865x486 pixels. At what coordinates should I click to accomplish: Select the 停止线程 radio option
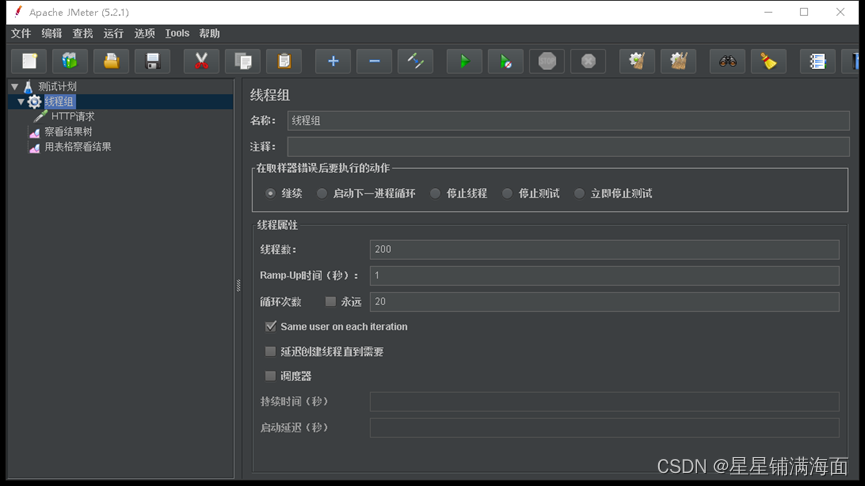point(435,194)
